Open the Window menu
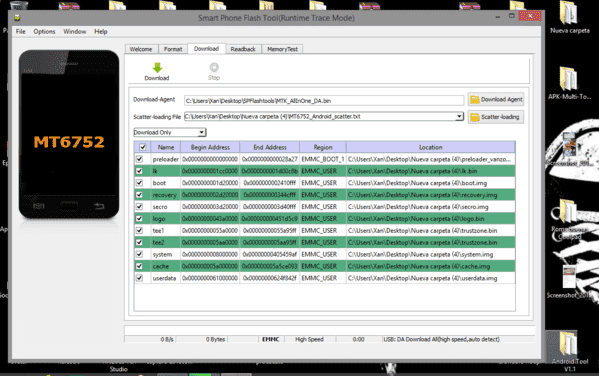This screenshot has height=376, width=599. [x=74, y=31]
